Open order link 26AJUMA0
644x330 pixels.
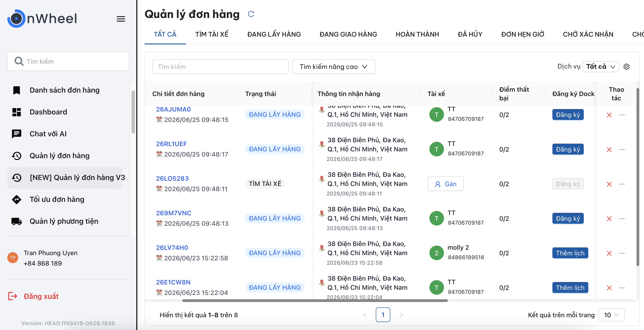click(173, 109)
